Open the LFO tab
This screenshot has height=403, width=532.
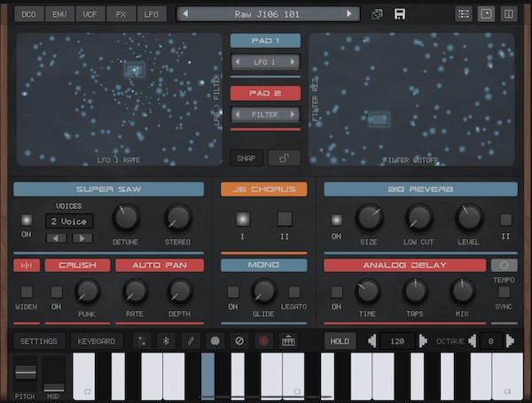(x=152, y=14)
